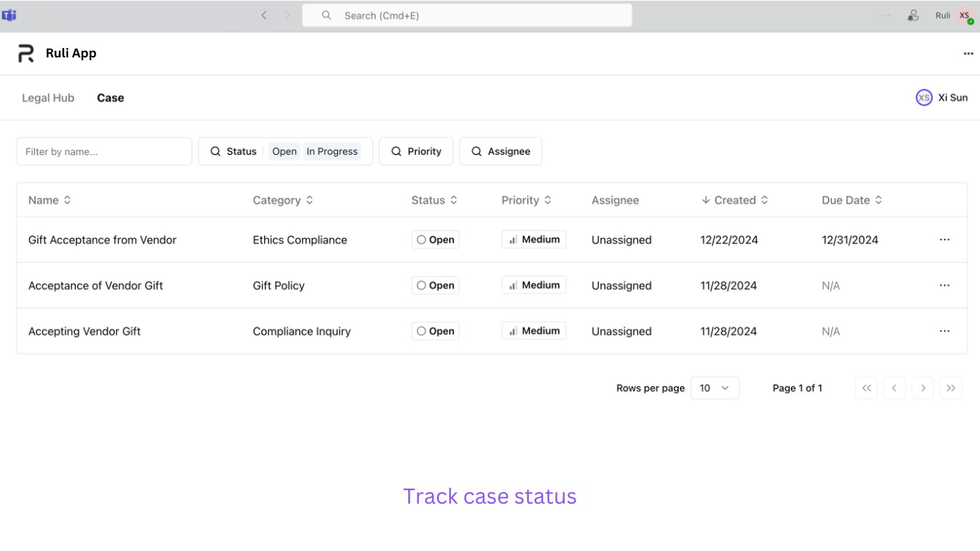980x551 pixels.
Task: Open the Microsoft Teams logo icon
Action: coord(9,15)
